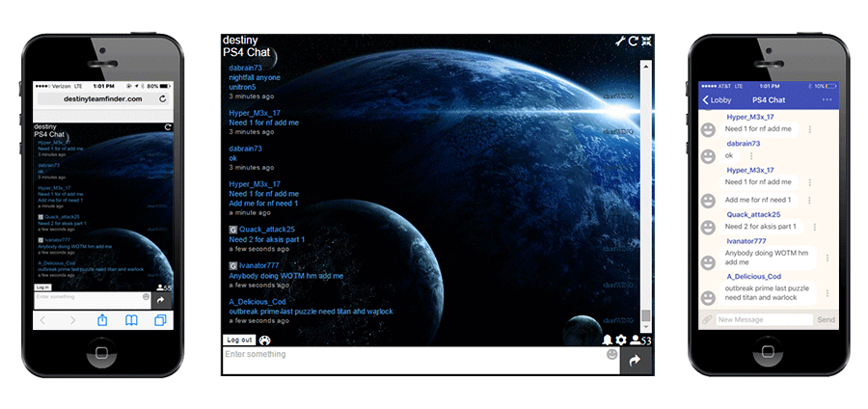
Task: Open options for 'Anybody doing WOTM hm' message
Action: (827, 258)
